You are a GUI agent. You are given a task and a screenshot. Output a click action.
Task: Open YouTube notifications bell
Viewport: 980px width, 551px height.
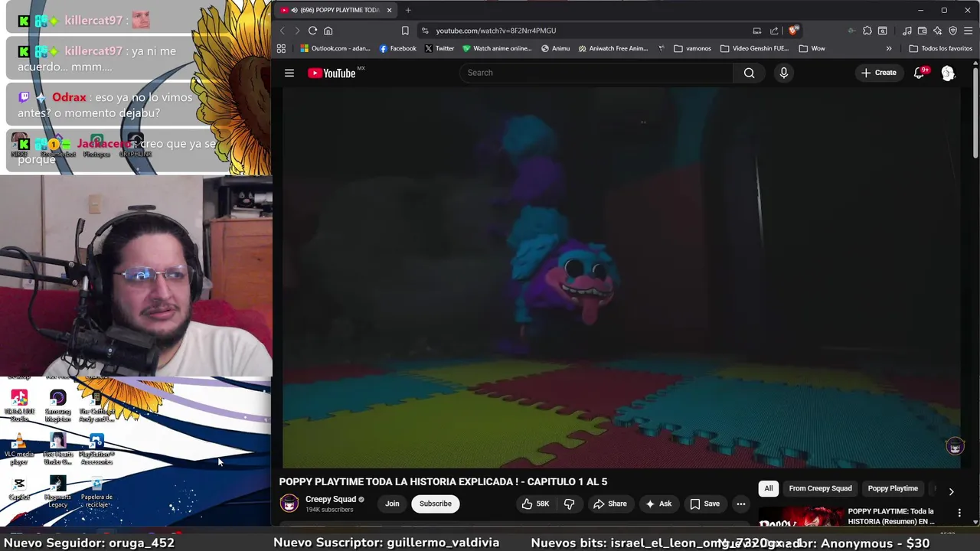(919, 73)
